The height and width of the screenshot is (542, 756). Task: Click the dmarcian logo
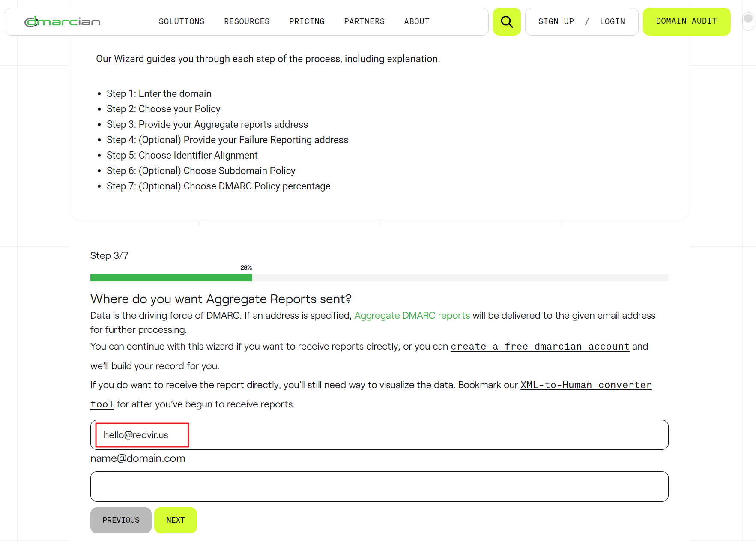click(63, 21)
